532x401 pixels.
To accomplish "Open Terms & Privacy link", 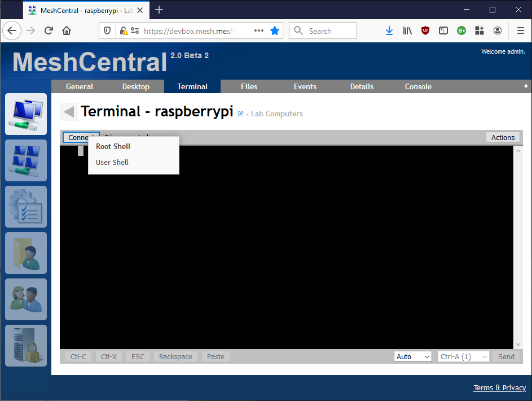I will click(499, 388).
